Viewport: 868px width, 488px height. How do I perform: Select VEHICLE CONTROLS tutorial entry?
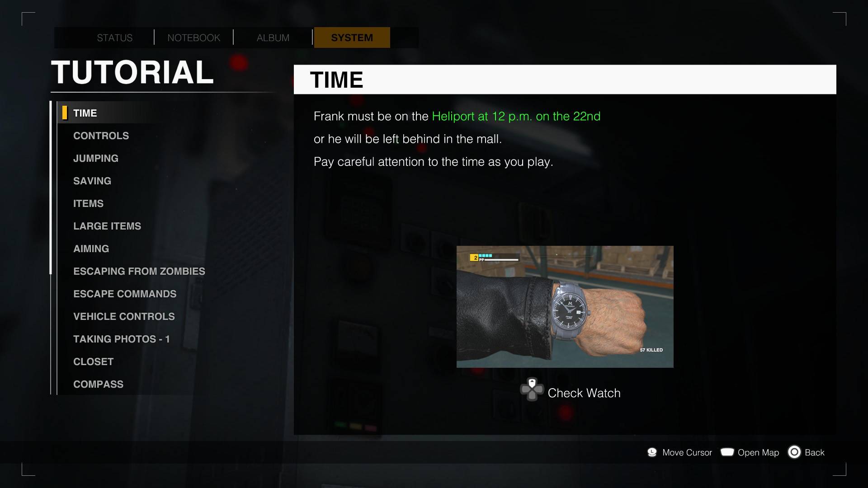pyautogui.click(x=123, y=316)
